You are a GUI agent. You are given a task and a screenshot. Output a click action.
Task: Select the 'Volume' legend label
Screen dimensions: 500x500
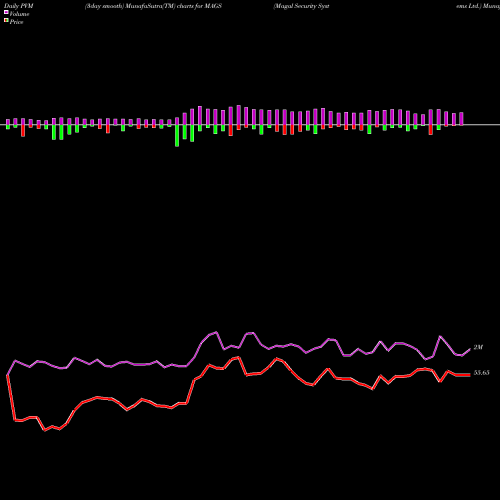coord(19,14)
